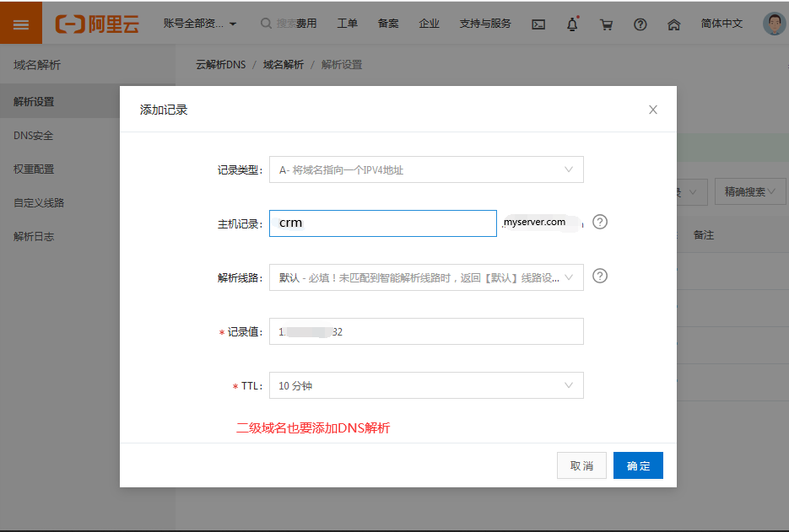The image size is (789, 532).
Task: Open the hamburger menu in header
Action: point(21,24)
